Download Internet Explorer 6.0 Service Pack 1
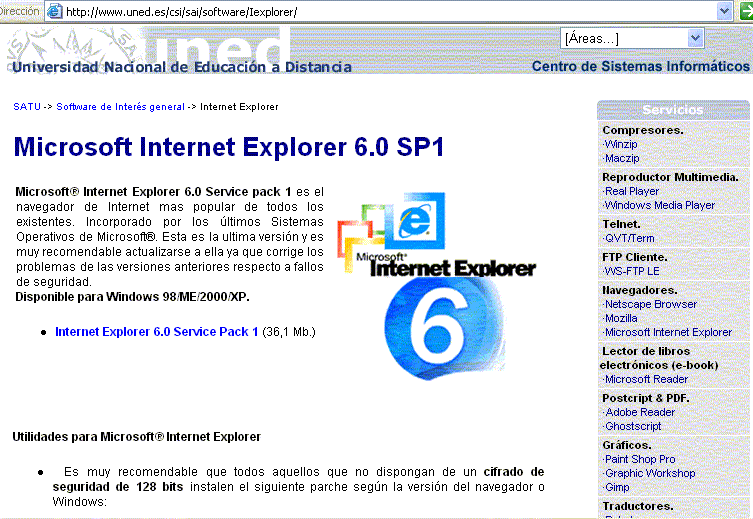The image size is (753, 519). [157, 332]
